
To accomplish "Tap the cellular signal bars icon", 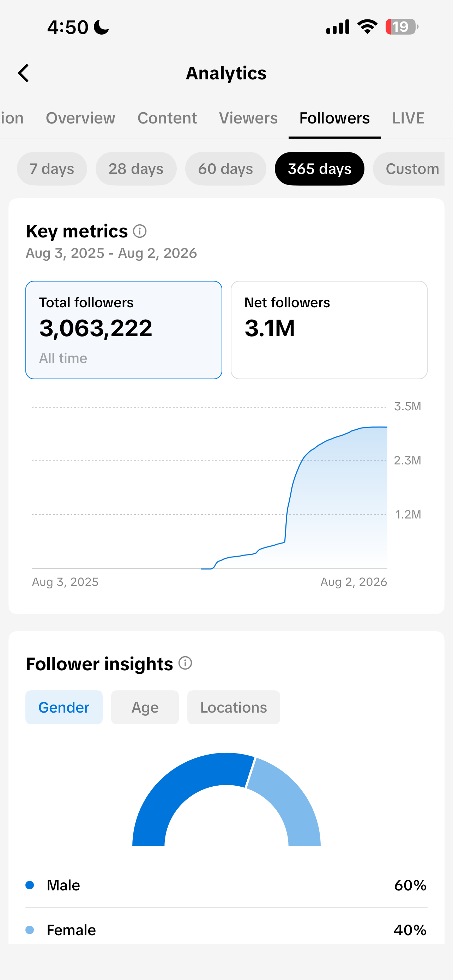I will [338, 26].
